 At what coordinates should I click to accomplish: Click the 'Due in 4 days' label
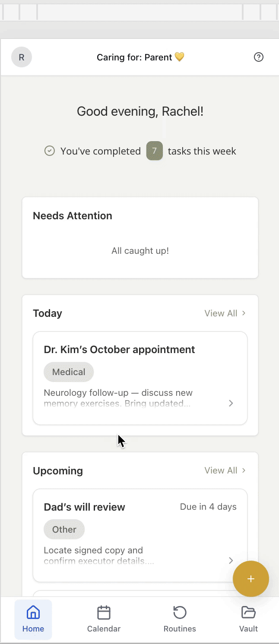(208, 507)
